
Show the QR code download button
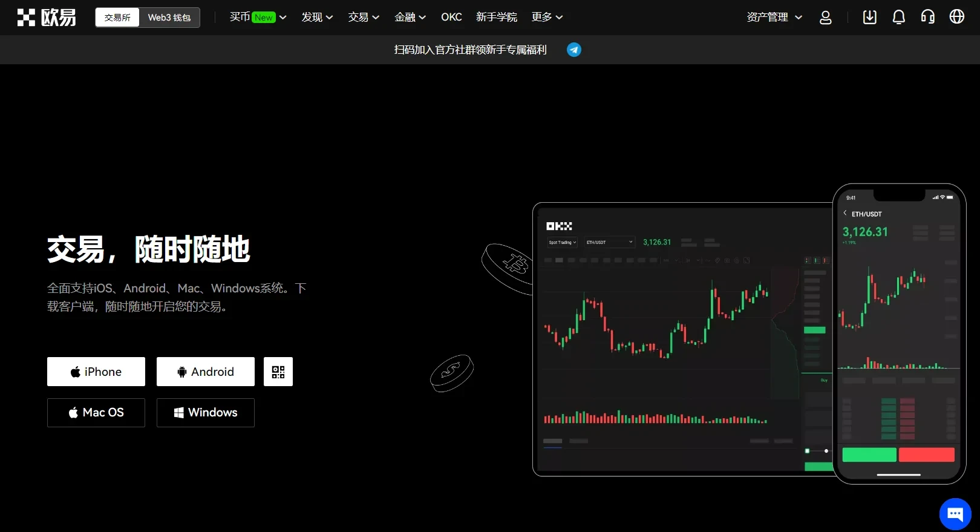pyautogui.click(x=278, y=372)
